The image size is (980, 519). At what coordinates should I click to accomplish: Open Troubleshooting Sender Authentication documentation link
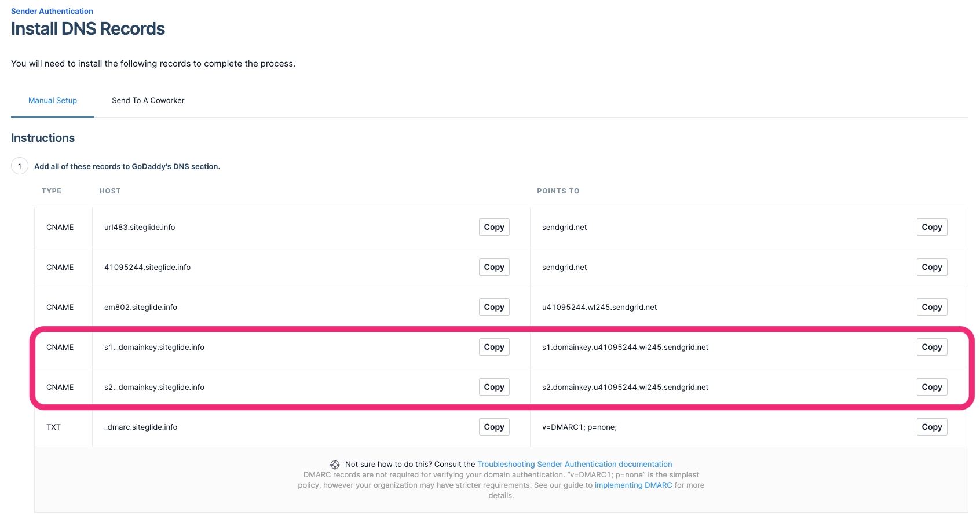[x=574, y=464]
